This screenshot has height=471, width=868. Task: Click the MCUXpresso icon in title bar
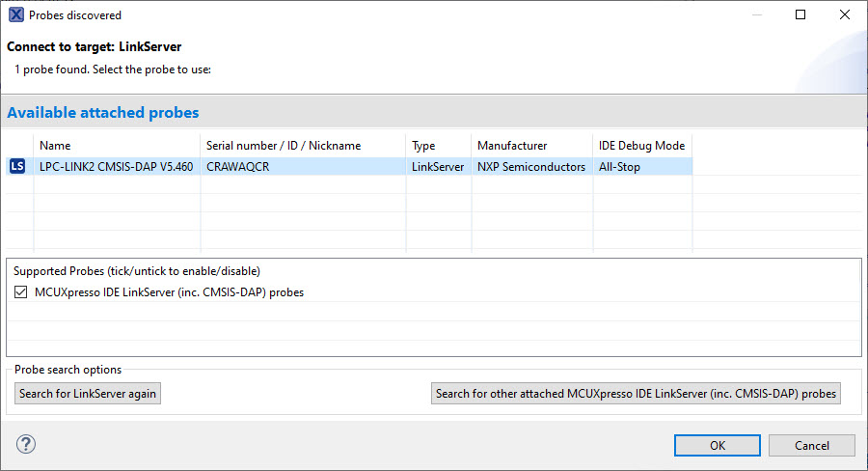[x=15, y=15]
